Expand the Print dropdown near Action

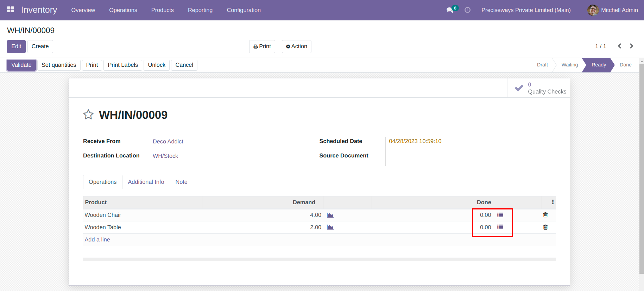point(262,46)
